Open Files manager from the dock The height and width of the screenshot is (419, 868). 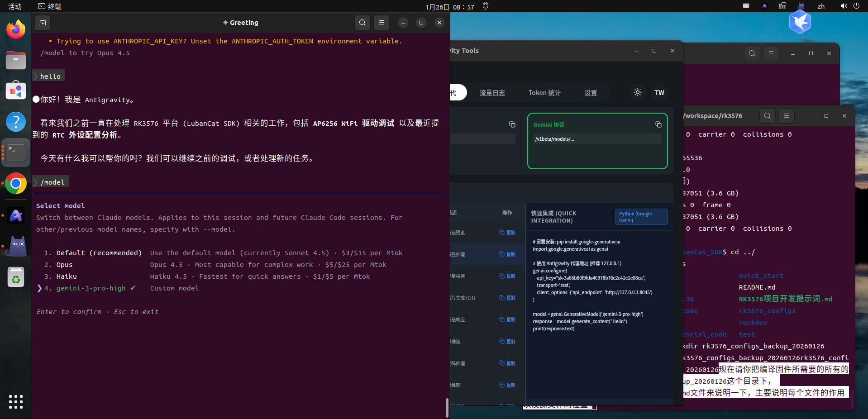16,60
